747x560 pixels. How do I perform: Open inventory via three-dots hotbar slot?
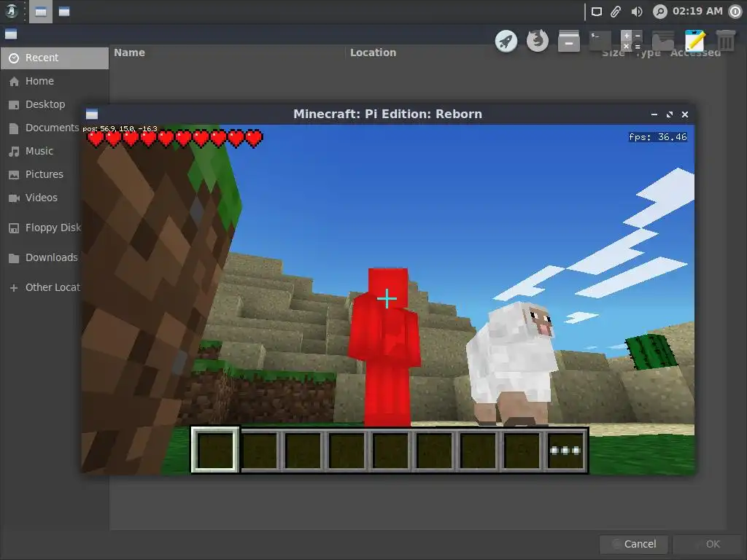[565, 450]
